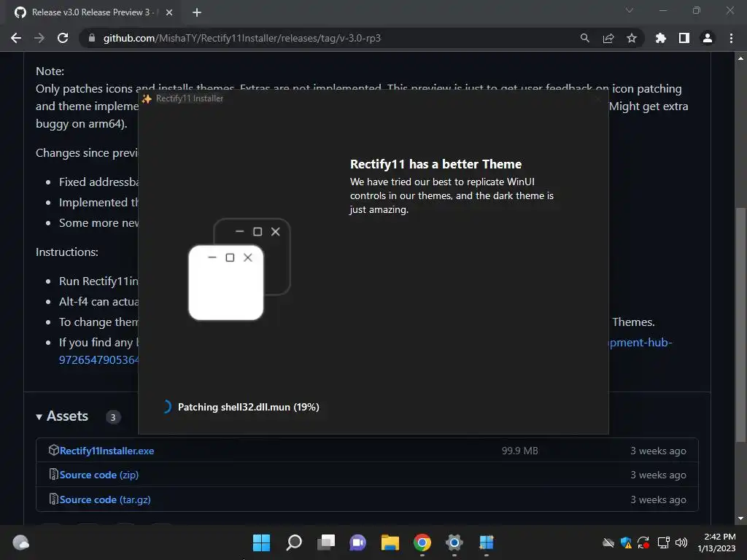Open Settings gear on taskbar
This screenshot has height=560, width=747.
coord(454,542)
